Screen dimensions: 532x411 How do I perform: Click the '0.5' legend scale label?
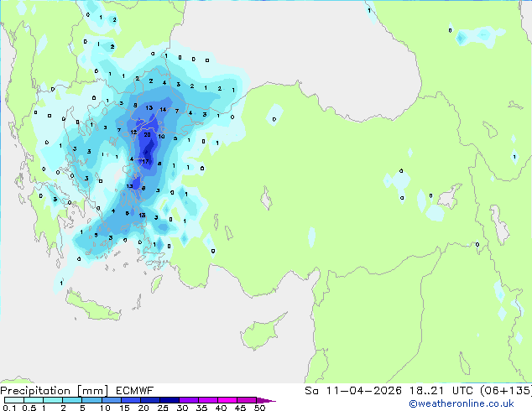click(x=29, y=408)
